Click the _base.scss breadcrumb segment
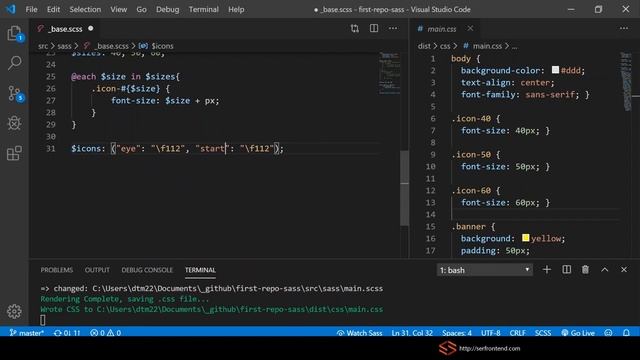 click(111, 46)
